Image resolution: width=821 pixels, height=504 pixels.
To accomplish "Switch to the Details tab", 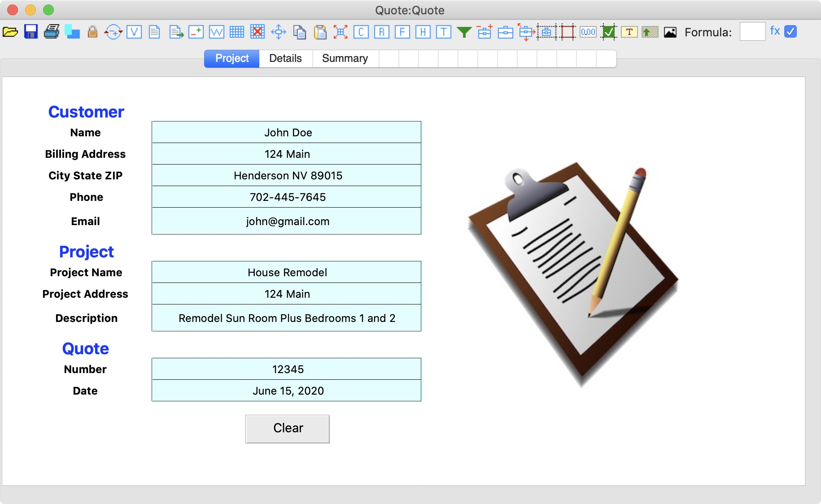I will click(285, 58).
